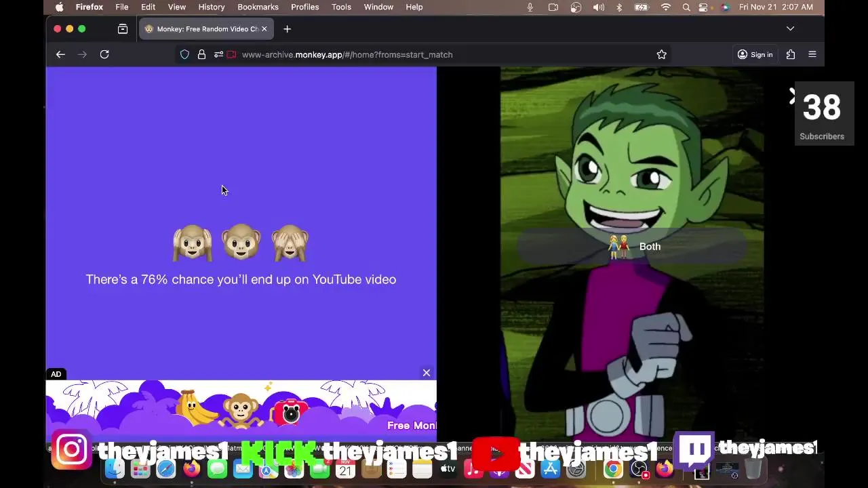The image size is (868, 488).
Task: Open Messages from the Dock
Action: 217,468
